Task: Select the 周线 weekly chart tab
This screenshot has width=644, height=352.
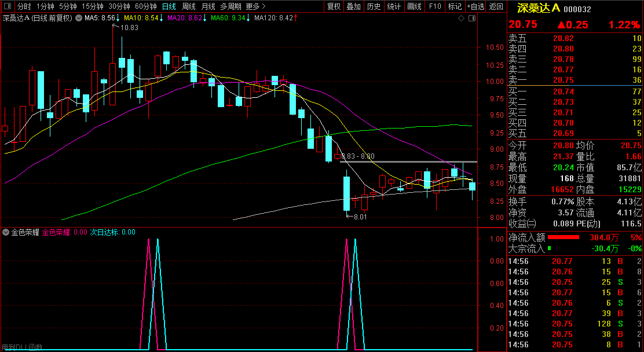Action: [189, 7]
